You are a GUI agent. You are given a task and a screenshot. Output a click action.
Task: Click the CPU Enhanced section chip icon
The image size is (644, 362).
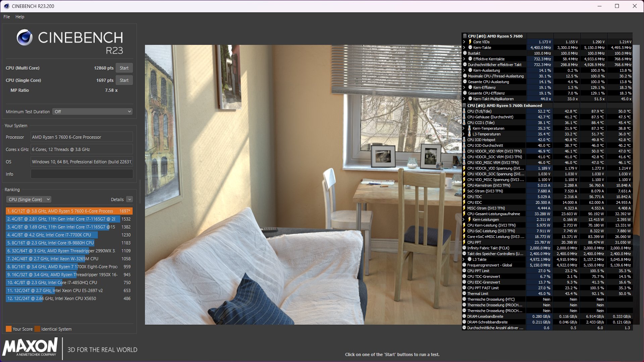tap(465, 105)
